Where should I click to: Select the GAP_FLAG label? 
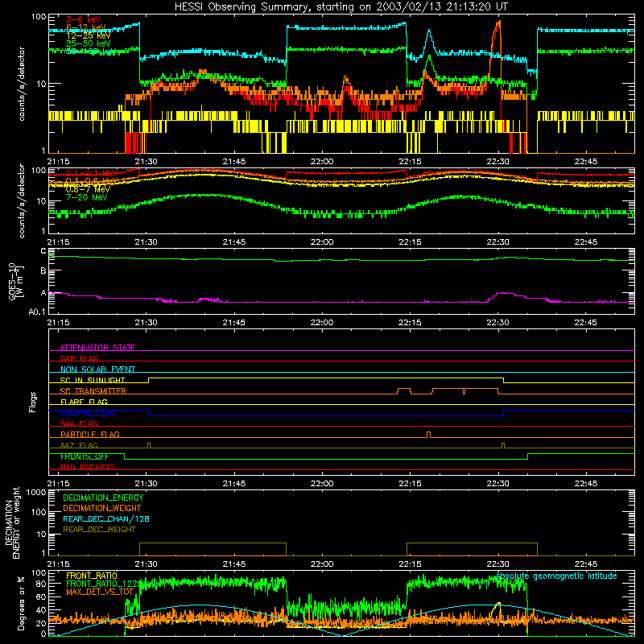point(79,358)
